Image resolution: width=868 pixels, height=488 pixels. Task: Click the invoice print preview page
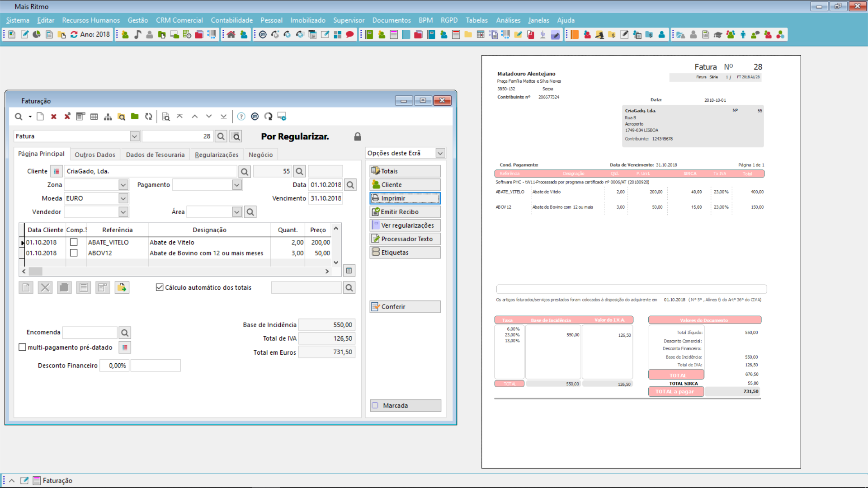(641, 262)
